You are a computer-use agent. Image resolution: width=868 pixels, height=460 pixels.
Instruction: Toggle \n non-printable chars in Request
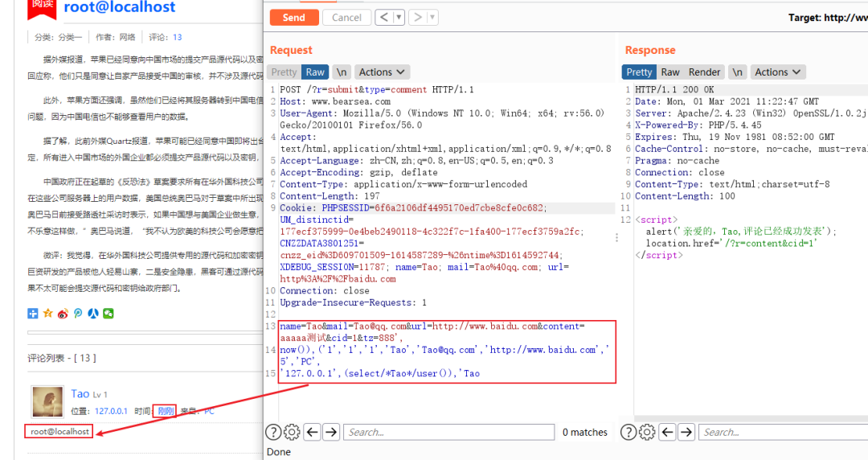(x=342, y=72)
